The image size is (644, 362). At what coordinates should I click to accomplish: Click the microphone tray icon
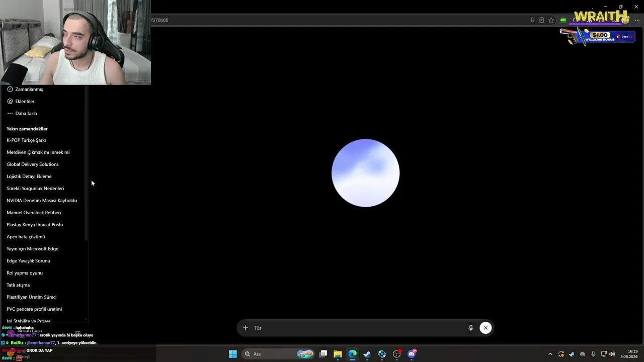pos(593,354)
